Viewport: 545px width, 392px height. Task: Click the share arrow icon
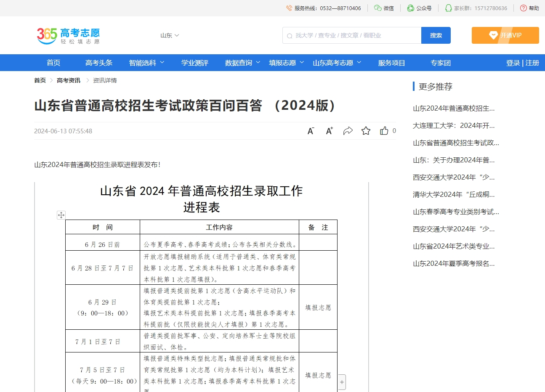click(348, 131)
